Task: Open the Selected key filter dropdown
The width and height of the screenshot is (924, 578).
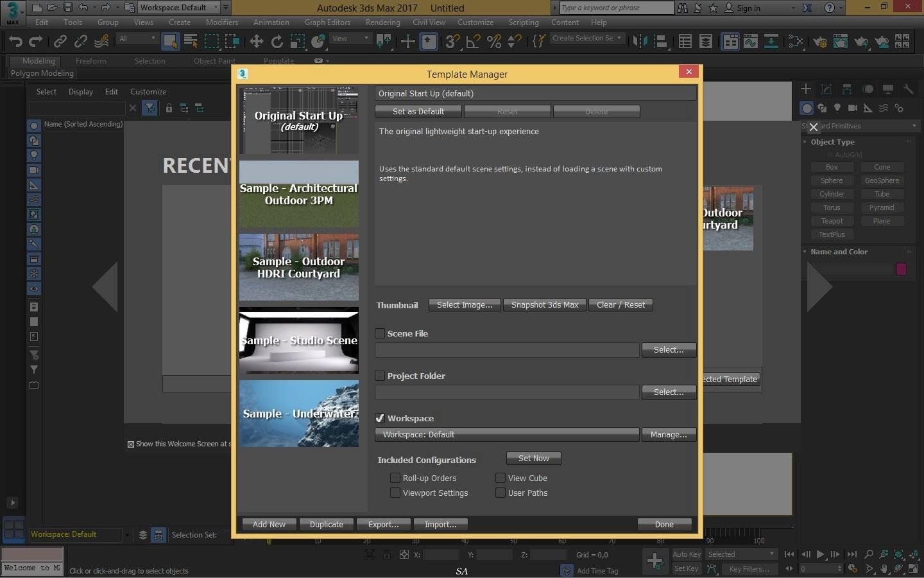Action: (x=741, y=554)
